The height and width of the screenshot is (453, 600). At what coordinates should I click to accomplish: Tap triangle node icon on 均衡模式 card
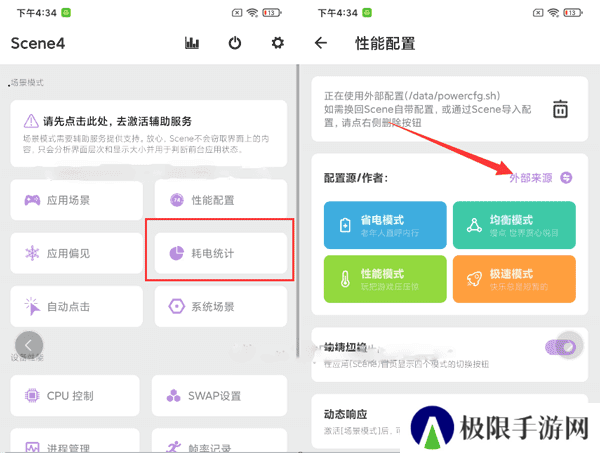tap(474, 225)
